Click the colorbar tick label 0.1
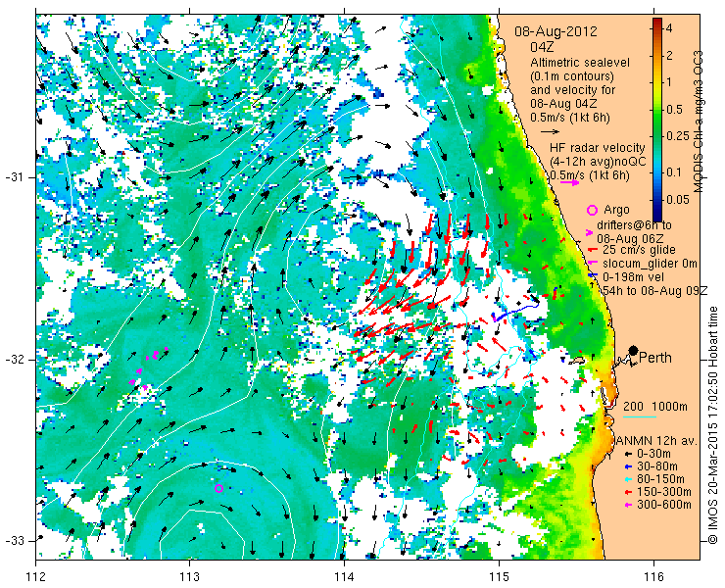This screenshot has width=725, height=588. tap(676, 172)
